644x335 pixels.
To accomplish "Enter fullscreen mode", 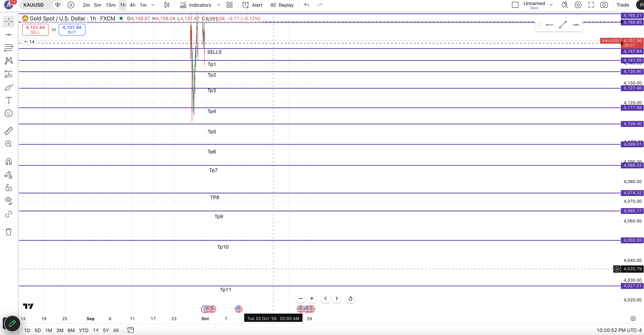I will (591, 5).
